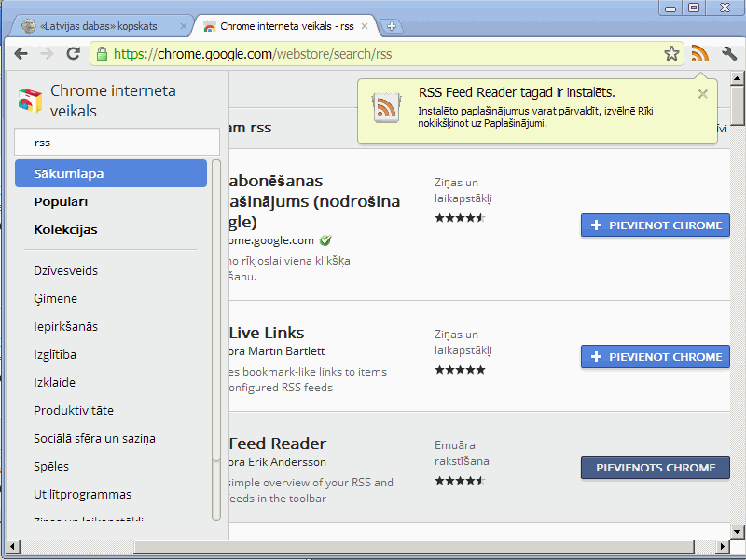Click the page vertical scrollbar down arrow
The width and height of the screenshot is (746, 560).
click(737, 531)
